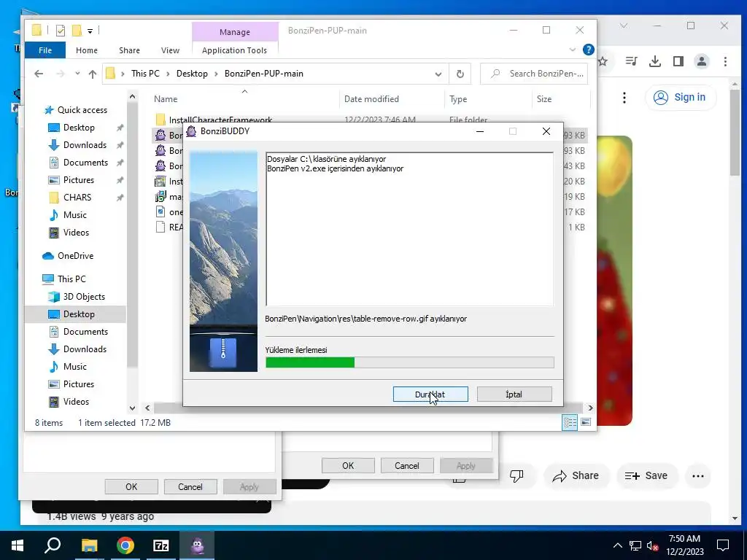This screenshot has height=560, width=747.
Task: Click the installation progress bar
Action: point(410,363)
